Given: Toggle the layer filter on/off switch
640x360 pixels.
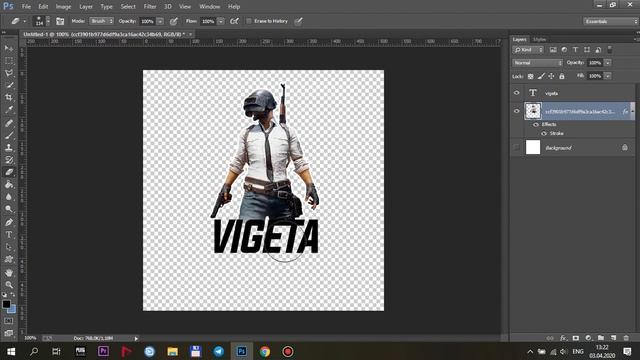Looking at the screenshot, I should tap(610, 50).
